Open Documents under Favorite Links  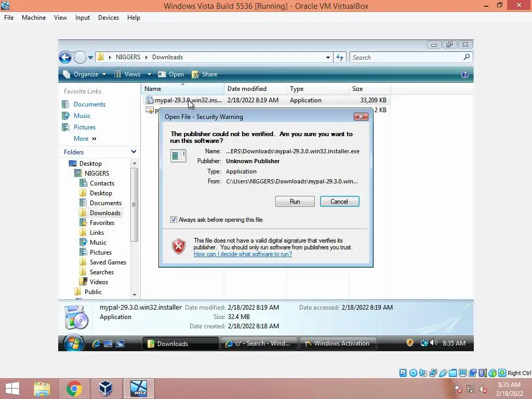[x=89, y=104]
